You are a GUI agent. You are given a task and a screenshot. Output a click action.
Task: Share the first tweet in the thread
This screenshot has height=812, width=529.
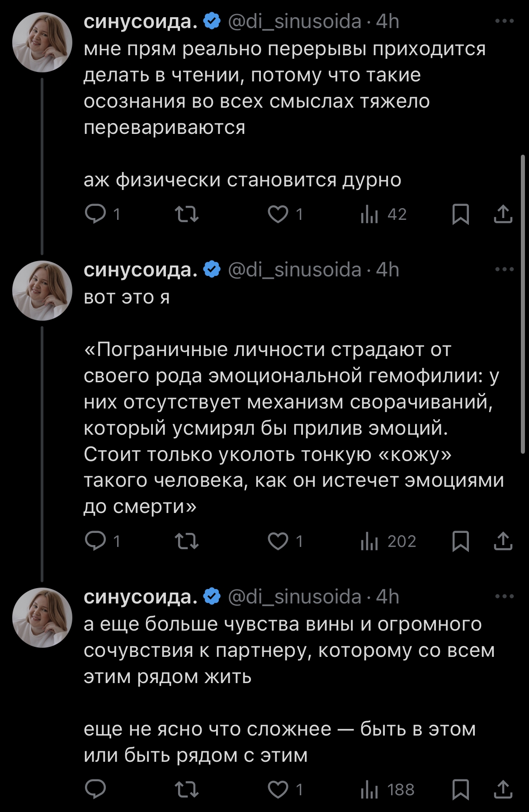pos(503,214)
